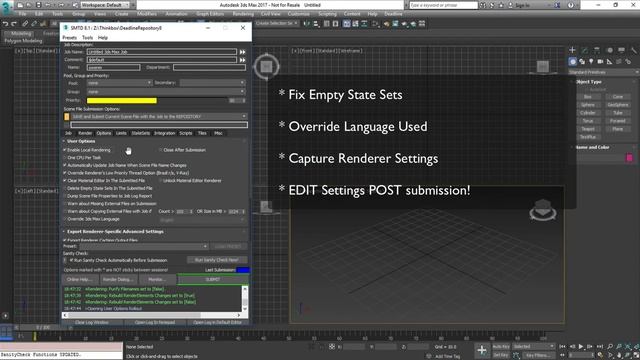Click the Teapot object type button
Screen dimensions: 640x360
(588, 129)
